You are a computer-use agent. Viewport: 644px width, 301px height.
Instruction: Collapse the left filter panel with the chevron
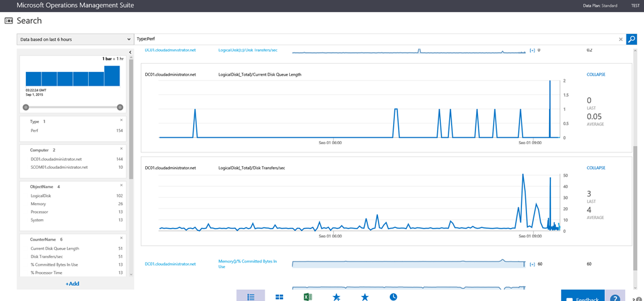[x=130, y=52]
